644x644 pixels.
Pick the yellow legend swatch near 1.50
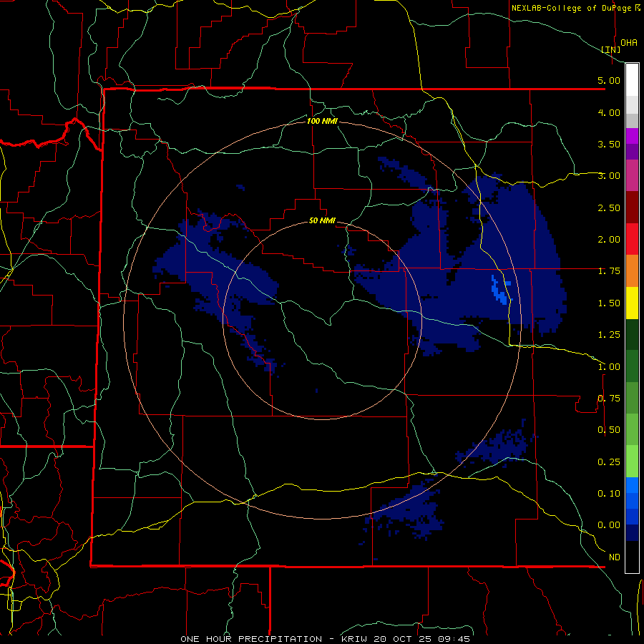[632, 303]
